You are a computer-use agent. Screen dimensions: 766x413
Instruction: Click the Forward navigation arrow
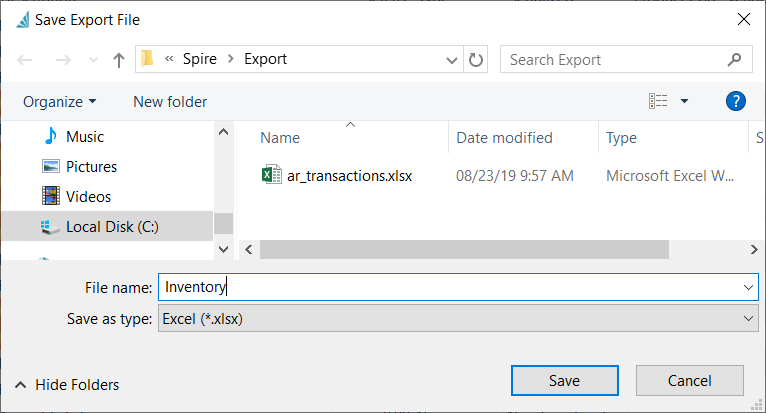pos(63,60)
